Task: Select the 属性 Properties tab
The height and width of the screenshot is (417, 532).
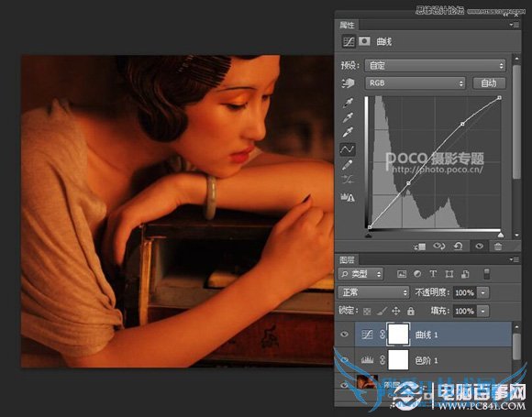Action: 347,25
